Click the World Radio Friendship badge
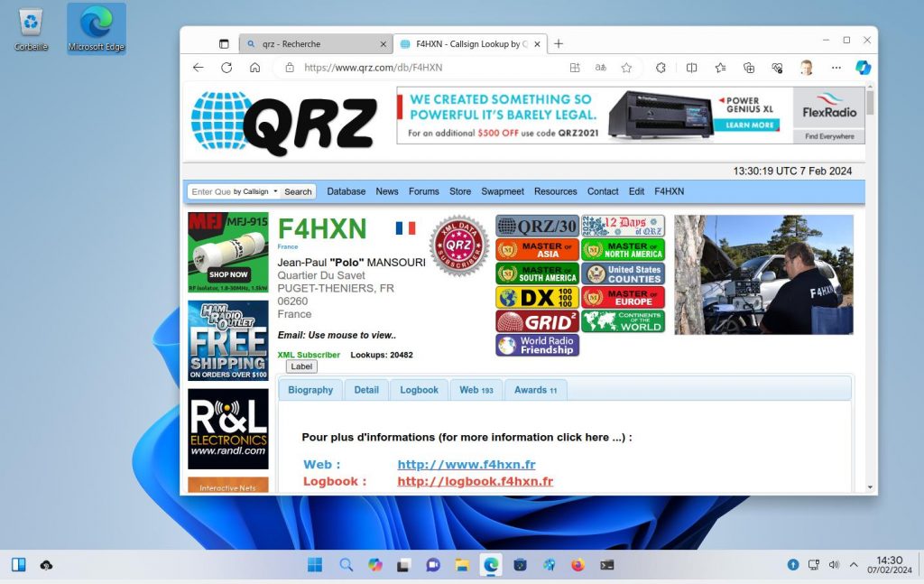The width and height of the screenshot is (924, 584). coord(538,345)
